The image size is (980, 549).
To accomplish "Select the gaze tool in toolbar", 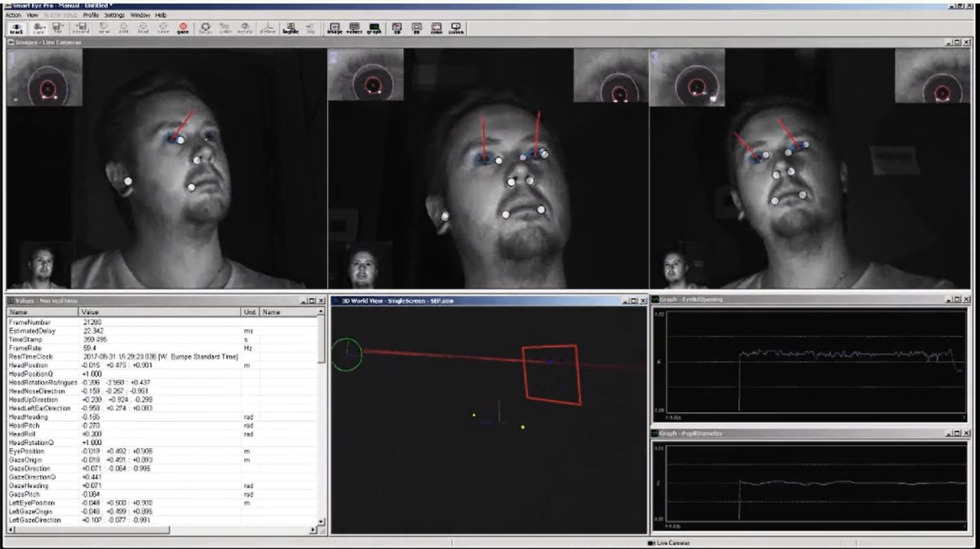I will [x=183, y=28].
